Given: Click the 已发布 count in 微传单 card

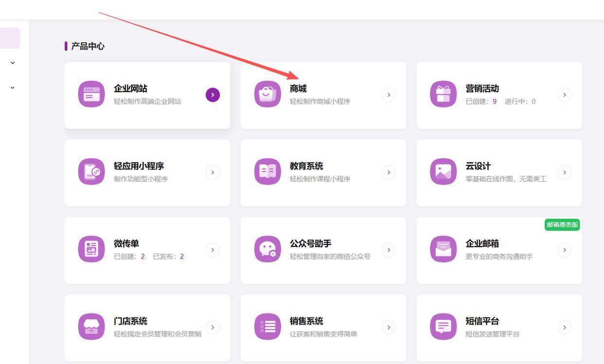Looking at the screenshot, I should click(182, 257).
